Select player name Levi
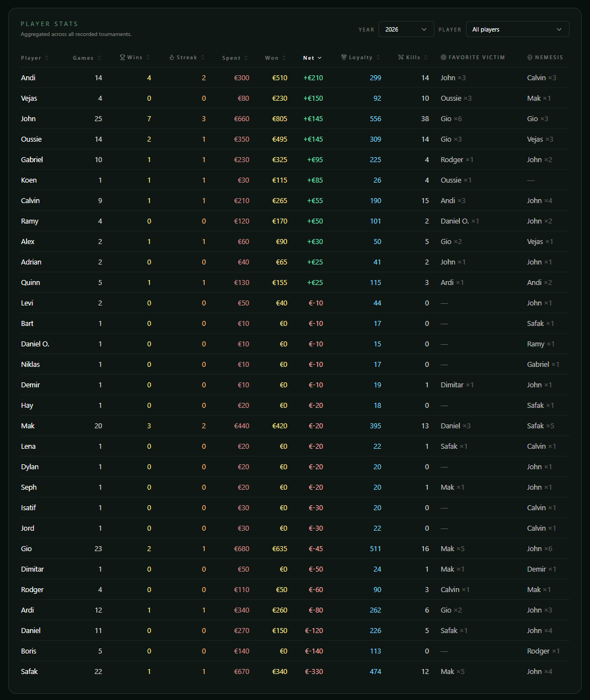This screenshot has width=590, height=700. 27,303
